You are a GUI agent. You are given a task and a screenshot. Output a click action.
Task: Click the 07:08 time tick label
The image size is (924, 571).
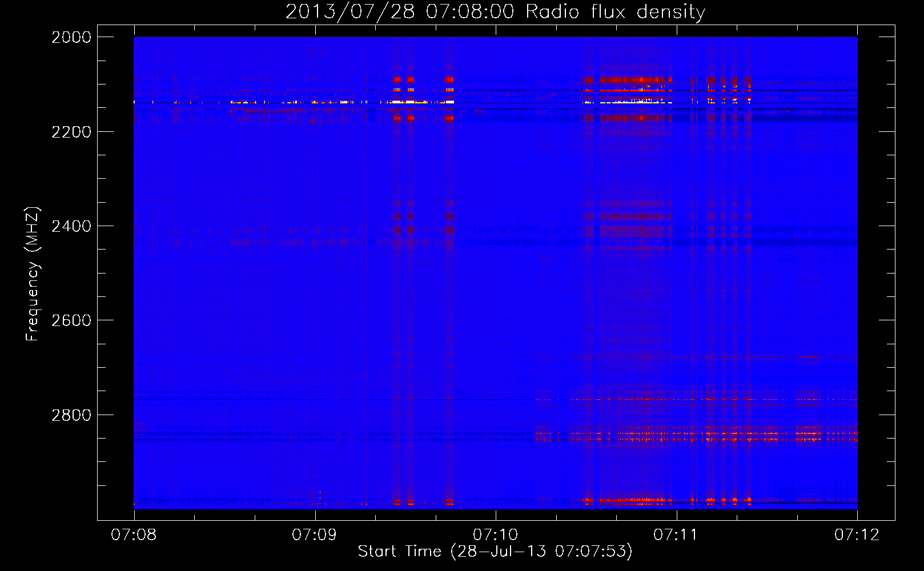[x=134, y=534]
